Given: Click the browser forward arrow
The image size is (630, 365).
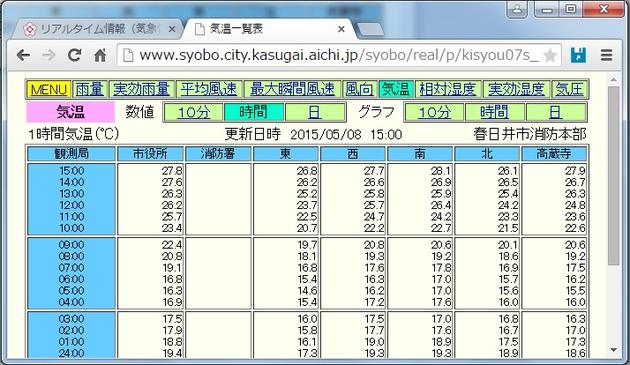Looking at the screenshot, I should [x=49, y=55].
